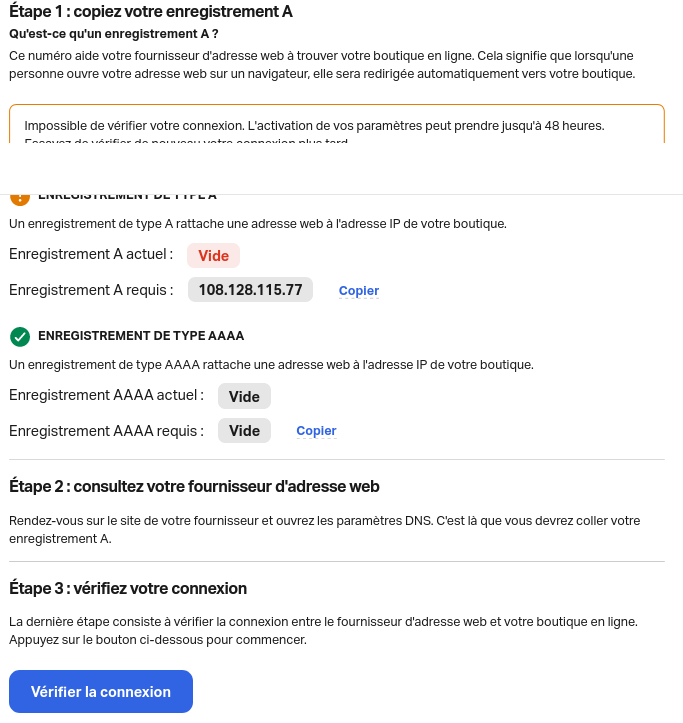Click the Vide badge for required AAAA record
The image size is (683, 723).
(x=244, y=431)
